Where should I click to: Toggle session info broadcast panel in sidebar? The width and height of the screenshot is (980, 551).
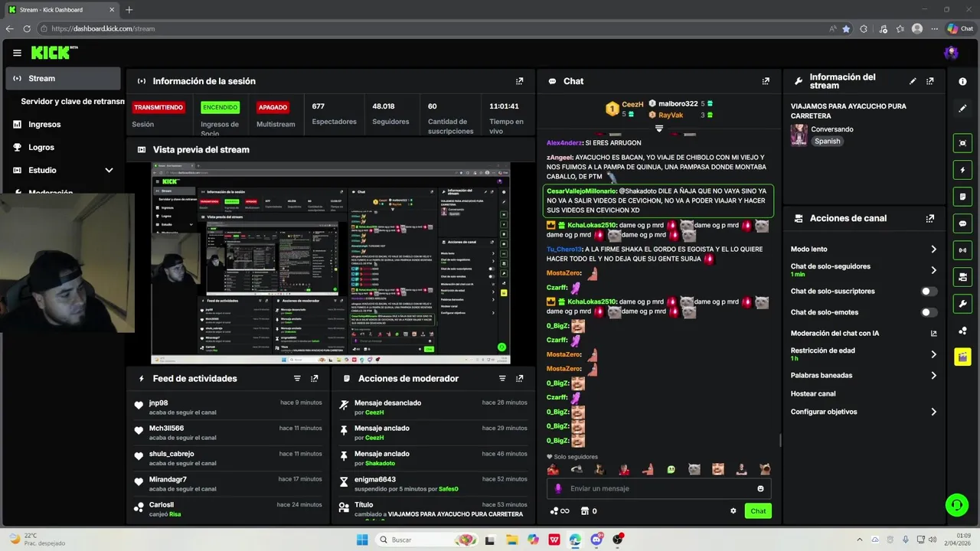click(962, 250)
